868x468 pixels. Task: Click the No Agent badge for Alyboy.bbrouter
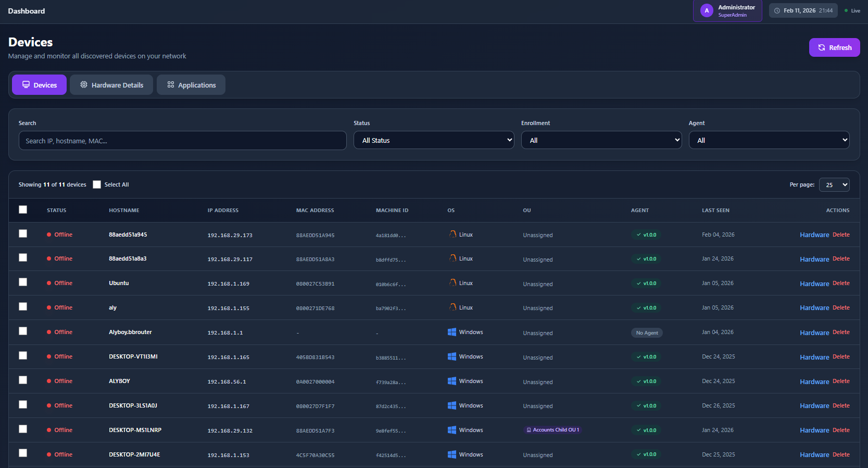point(647,333)
